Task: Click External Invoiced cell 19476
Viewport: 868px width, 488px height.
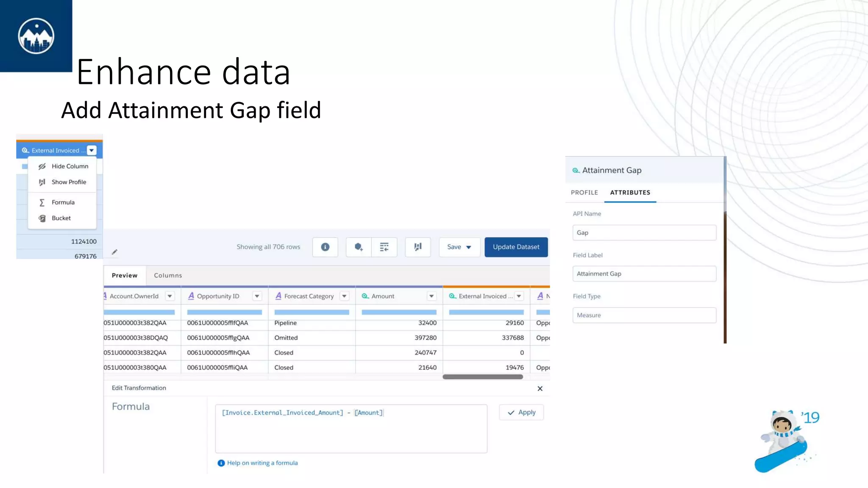Action: pyautogui.click(x=486, y=367)
